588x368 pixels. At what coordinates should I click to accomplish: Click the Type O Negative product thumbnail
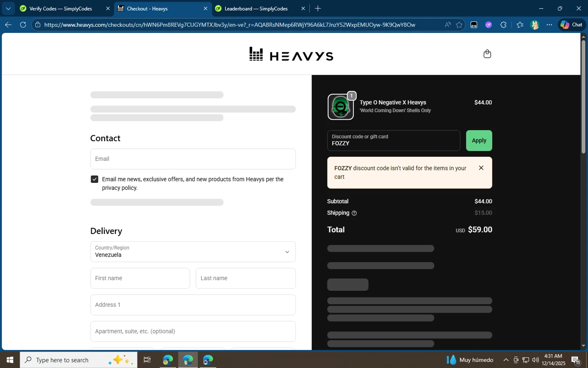341,107
